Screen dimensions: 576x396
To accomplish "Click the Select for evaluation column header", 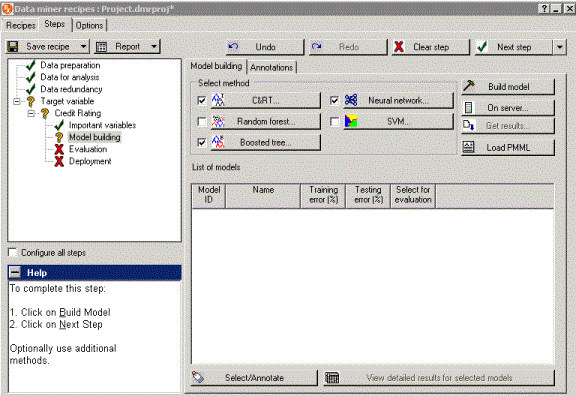I will click(413, 195).
